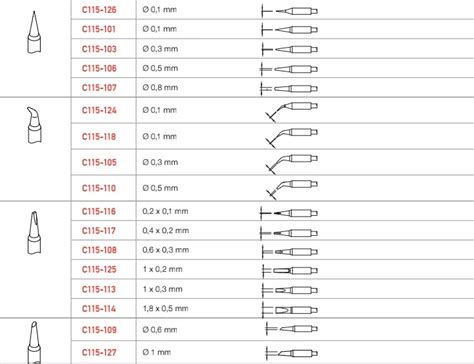The width and height of the screenshot is (474, 364).
Task: Select the 1 x 0,3 mm size cell
Action: (x=163, y=289)
